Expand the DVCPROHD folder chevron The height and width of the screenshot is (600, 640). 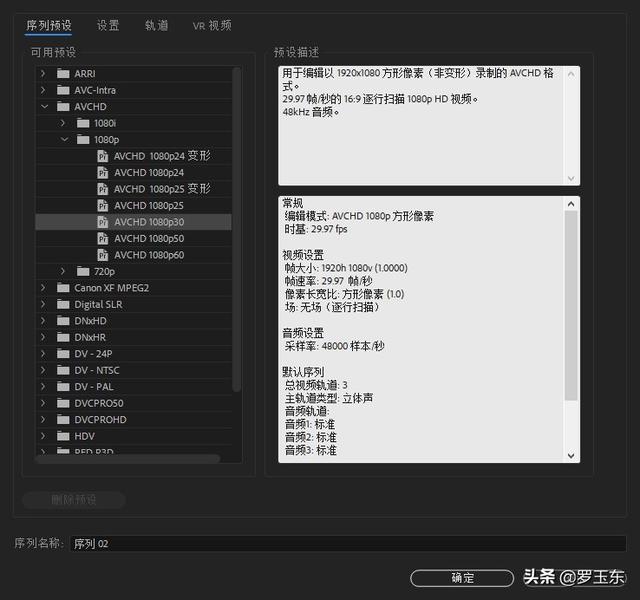[x=43, y=419]
